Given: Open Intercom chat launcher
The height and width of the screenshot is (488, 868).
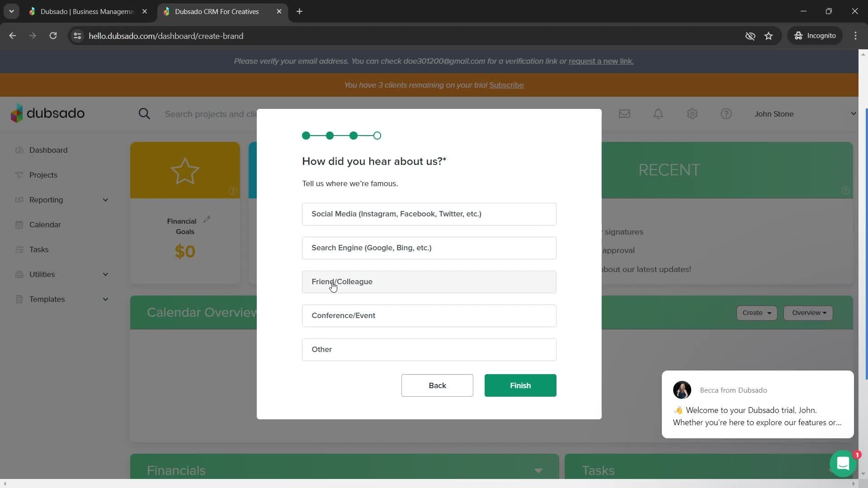Looking at the screenshot, I should [x=843, y=463].
